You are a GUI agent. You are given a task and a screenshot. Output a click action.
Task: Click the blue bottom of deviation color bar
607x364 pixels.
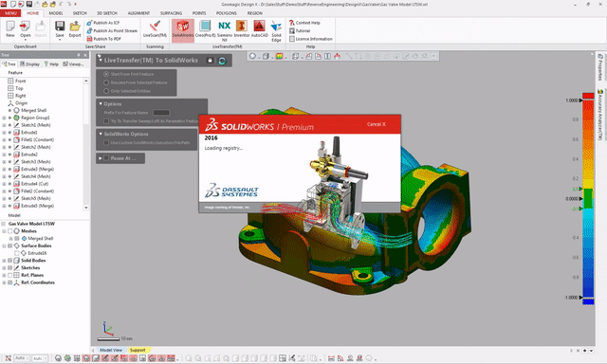pyautogui.click(x=588, y=301)
